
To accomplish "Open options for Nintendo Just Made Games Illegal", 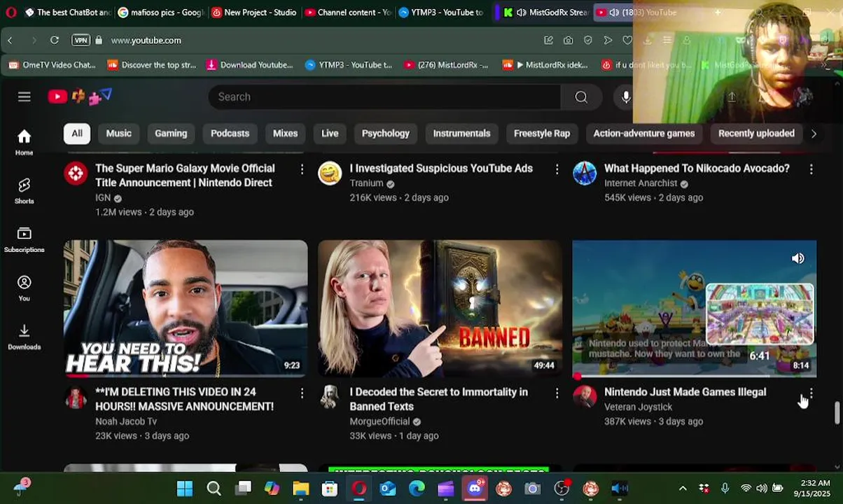I will [811, 393].
